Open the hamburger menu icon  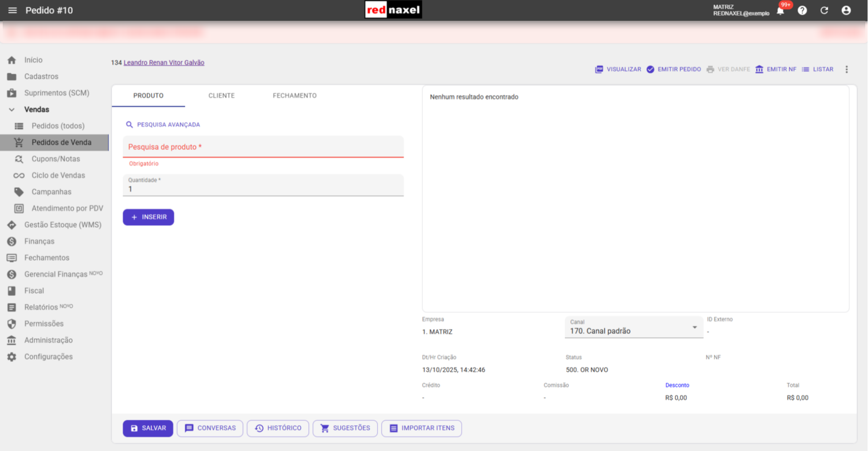coord(12,10)
